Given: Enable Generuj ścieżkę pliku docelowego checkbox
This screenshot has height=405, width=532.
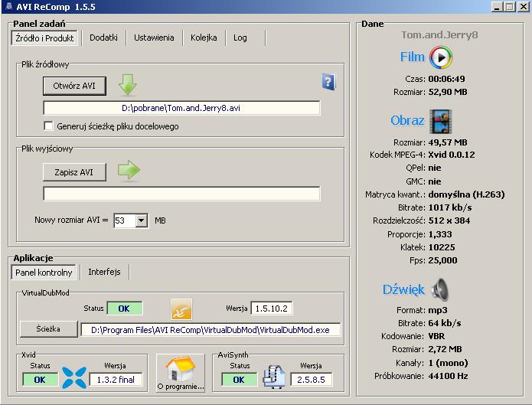Looking at the screenshot, I should point(48,126).
